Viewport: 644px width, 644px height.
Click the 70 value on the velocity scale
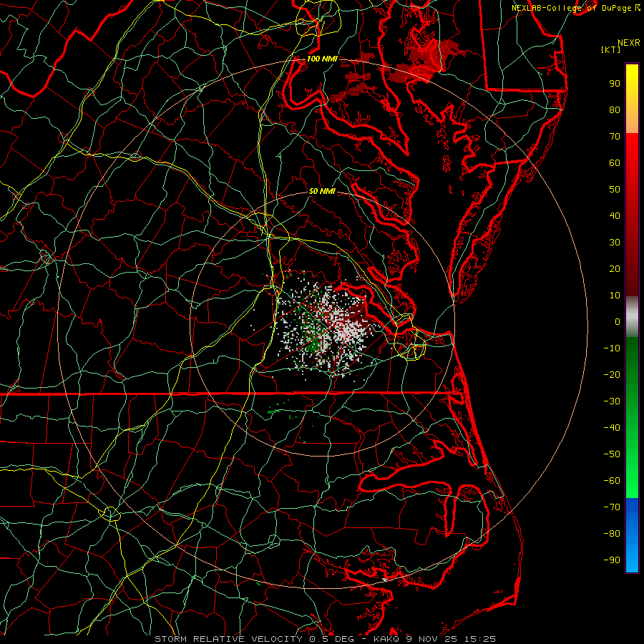tap(615, 137)
